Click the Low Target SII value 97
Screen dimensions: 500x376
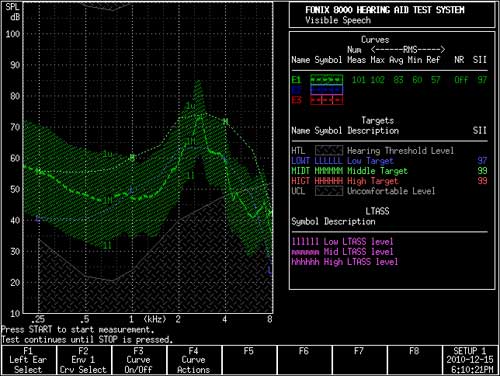(x=482, y=161)
